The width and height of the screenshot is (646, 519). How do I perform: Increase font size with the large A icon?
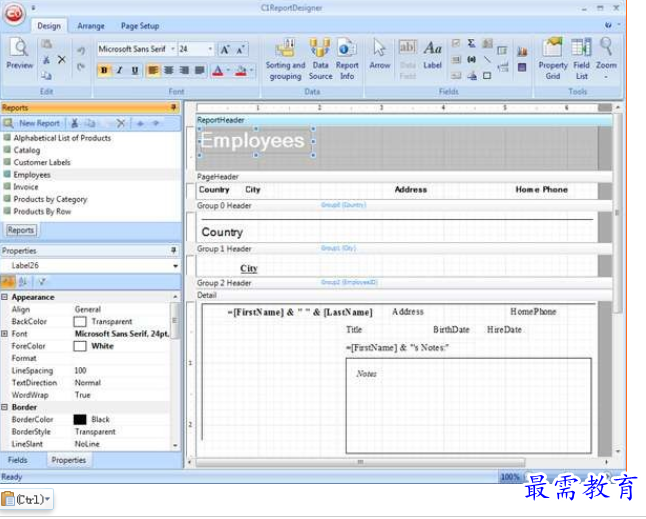click(x=225, y=49)
